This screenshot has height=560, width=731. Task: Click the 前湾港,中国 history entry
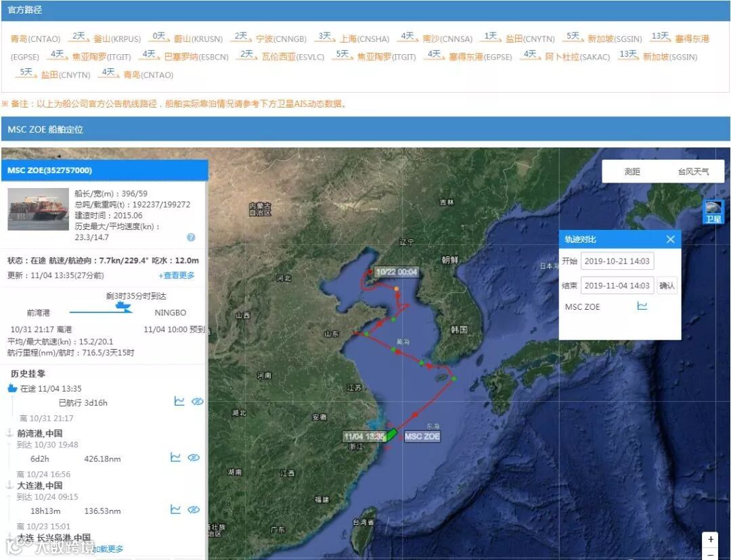[x=40, y=433]
